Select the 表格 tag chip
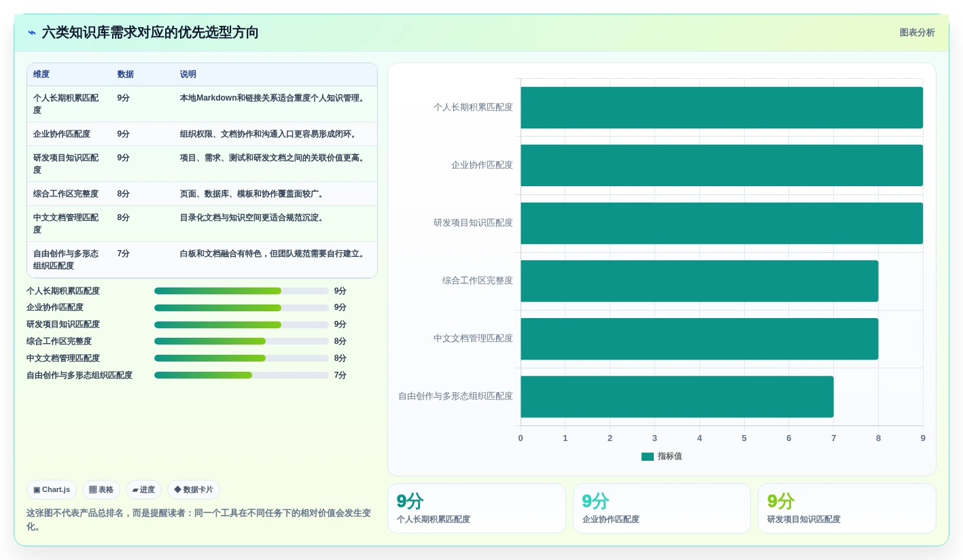This screenshot has height=560, width=963. pyautogui.click(x=101, y=489)
